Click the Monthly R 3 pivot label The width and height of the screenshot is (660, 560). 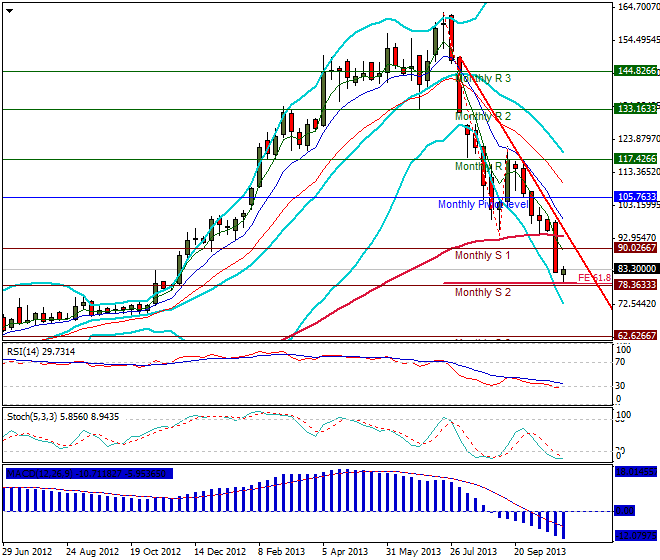(x=483, y=78)
